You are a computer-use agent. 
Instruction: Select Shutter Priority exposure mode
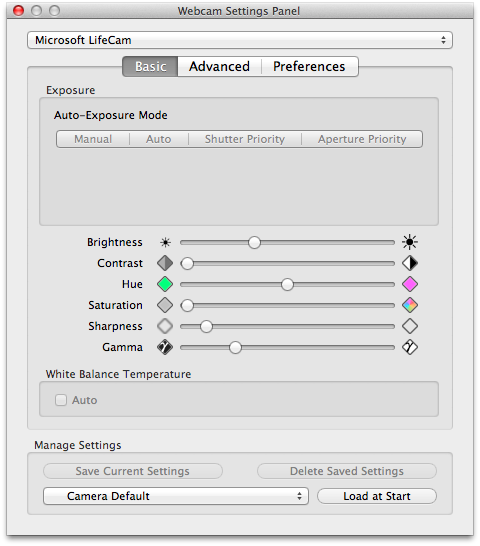[245, 139]
